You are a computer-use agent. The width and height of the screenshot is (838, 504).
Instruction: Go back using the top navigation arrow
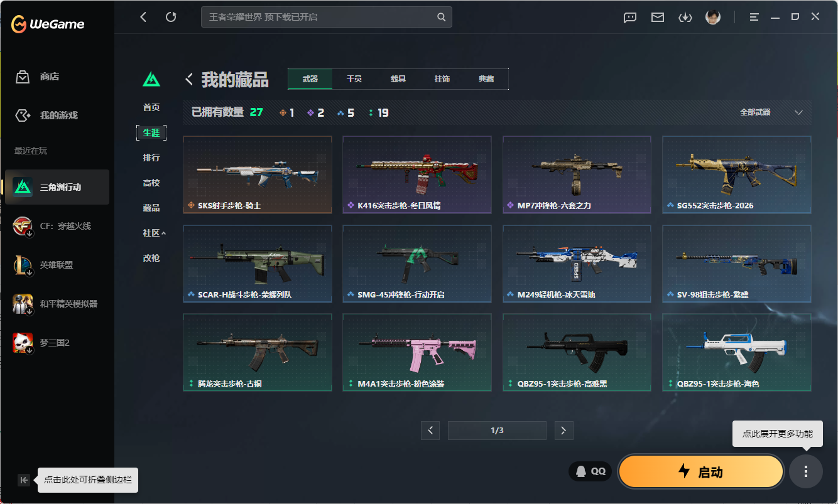tap(143, 17)
